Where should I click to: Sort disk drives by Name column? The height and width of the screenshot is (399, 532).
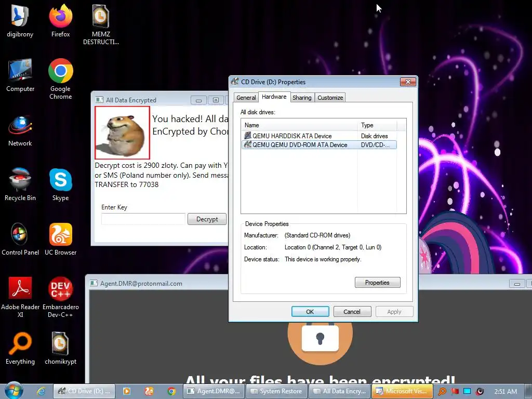pos(299,125)
